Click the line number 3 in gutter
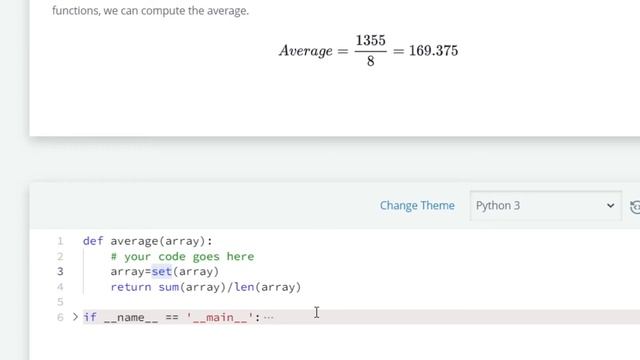This screenshot has width=640, height=360. (x=60, y=272)
